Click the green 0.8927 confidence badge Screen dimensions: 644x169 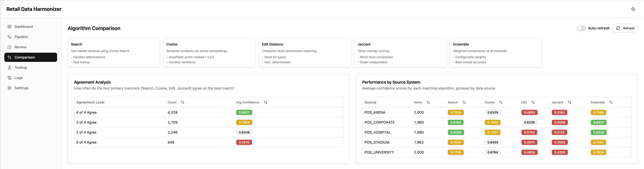(244, 112)
